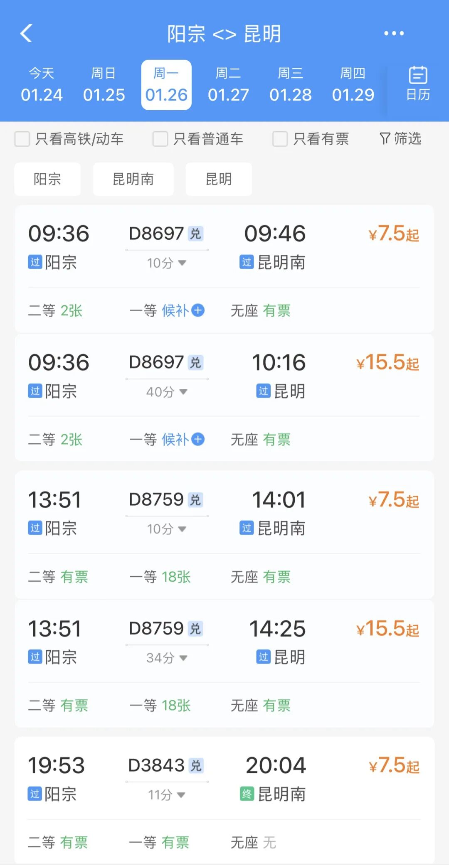Filter by 昆明南 station button

[133, 179]
